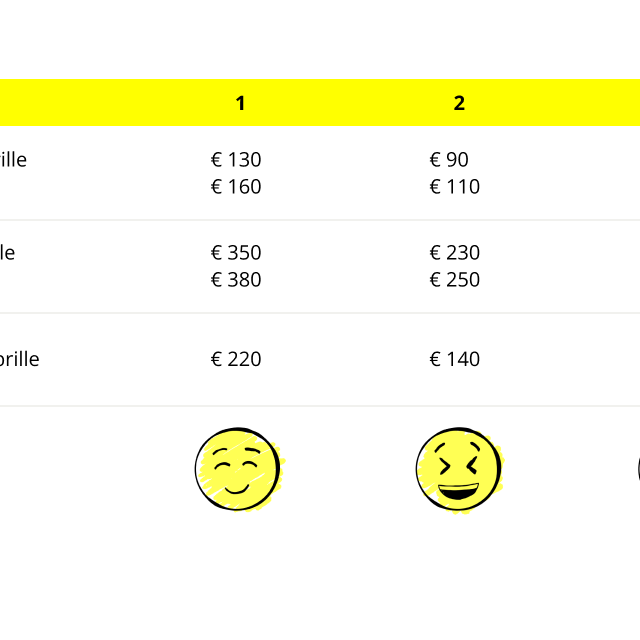Click the € 230 price

point(455,253)
